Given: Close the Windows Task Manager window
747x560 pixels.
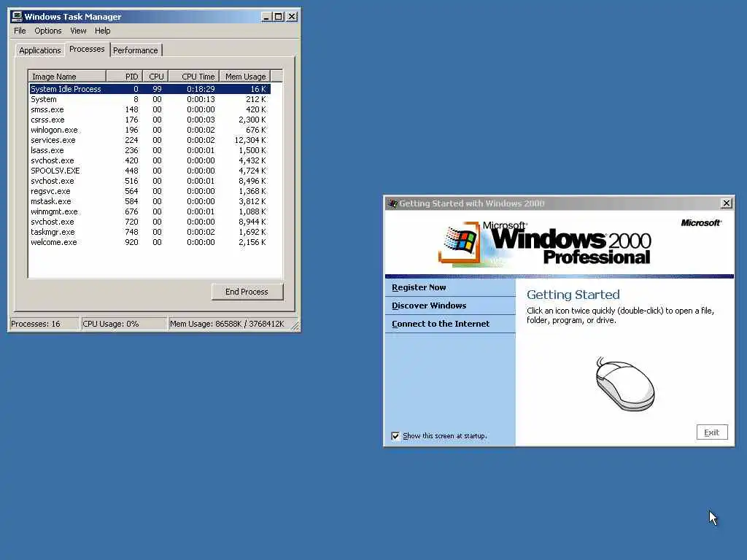Looking at the screenshot, I should pyautogui.click(x=292, y=17).
